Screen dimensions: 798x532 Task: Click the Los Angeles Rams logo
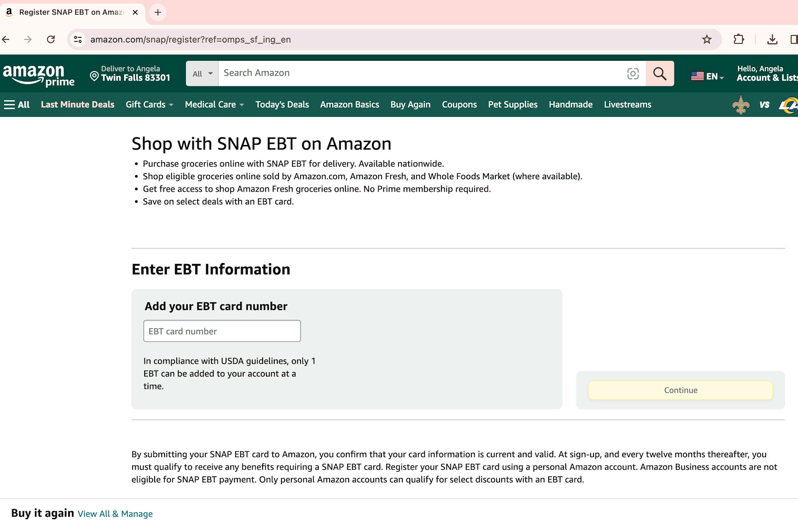[791, 105]
